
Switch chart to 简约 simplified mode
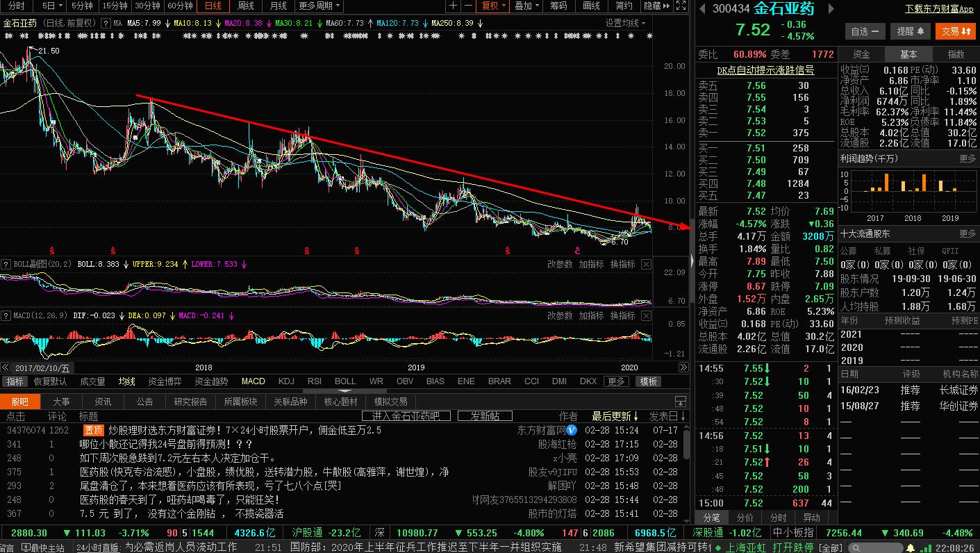tap(623, 6)
